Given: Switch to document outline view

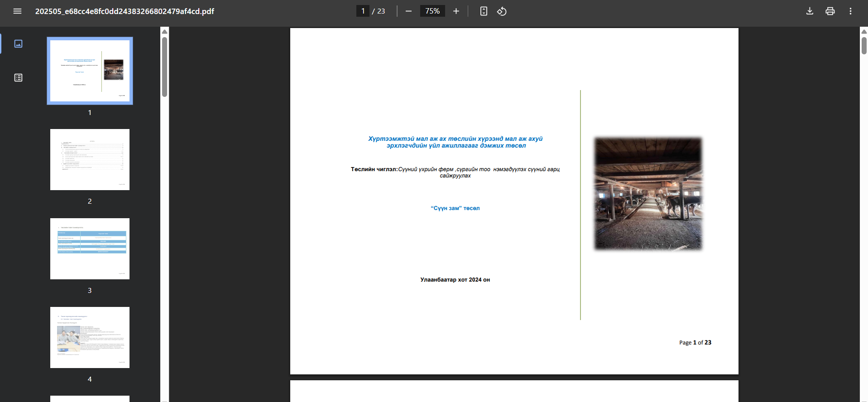Looking at the screenshot, I should (x=18, y=78).
